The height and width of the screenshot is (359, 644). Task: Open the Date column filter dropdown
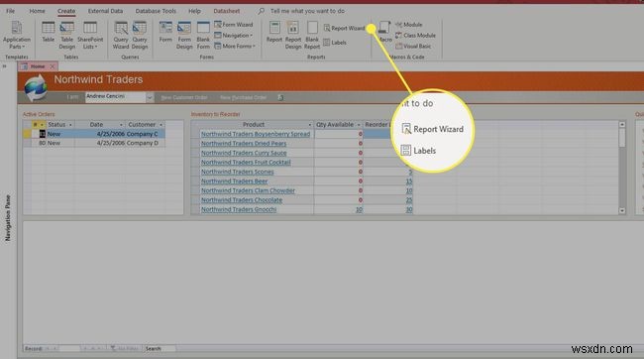pyautogui.click(x=121, y=125)
